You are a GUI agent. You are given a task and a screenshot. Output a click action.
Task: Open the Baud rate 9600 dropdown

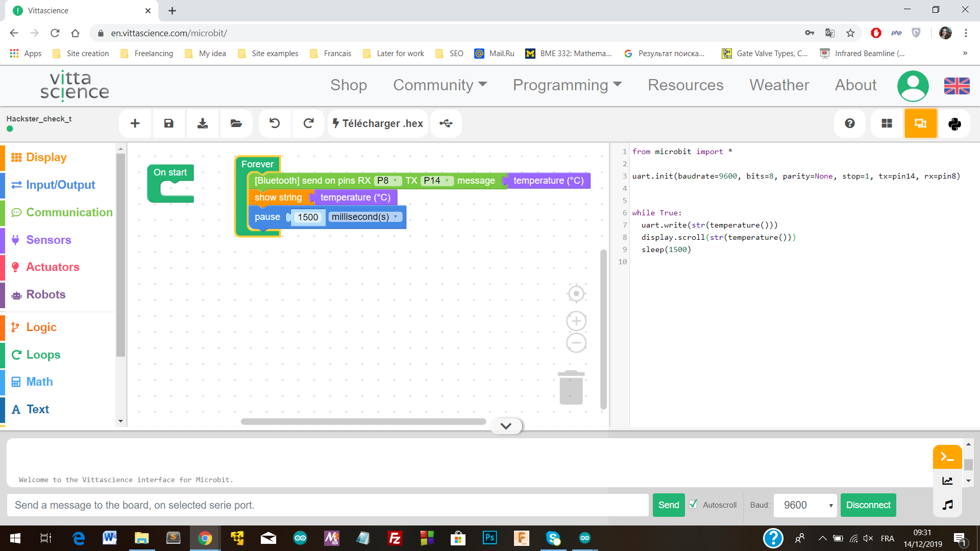[x=805, y=505]
